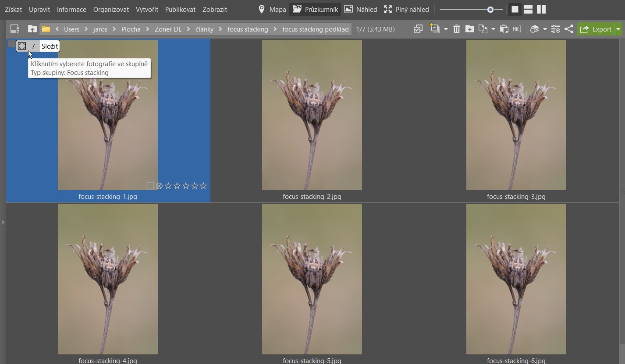Image resolution: width=625 pixels, height=364 pixels.
Task: Click the yellow folder icon in path bar
Action: point(46,29)
